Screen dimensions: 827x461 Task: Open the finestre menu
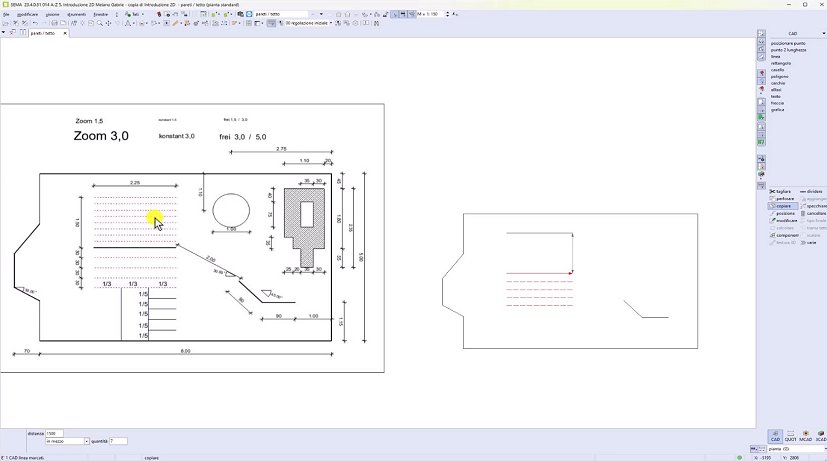(x=101, y=15)
